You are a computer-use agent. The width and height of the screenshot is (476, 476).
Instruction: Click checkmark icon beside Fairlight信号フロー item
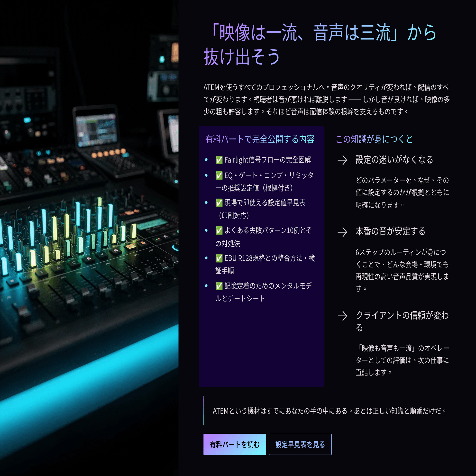(x=219, y=160)
